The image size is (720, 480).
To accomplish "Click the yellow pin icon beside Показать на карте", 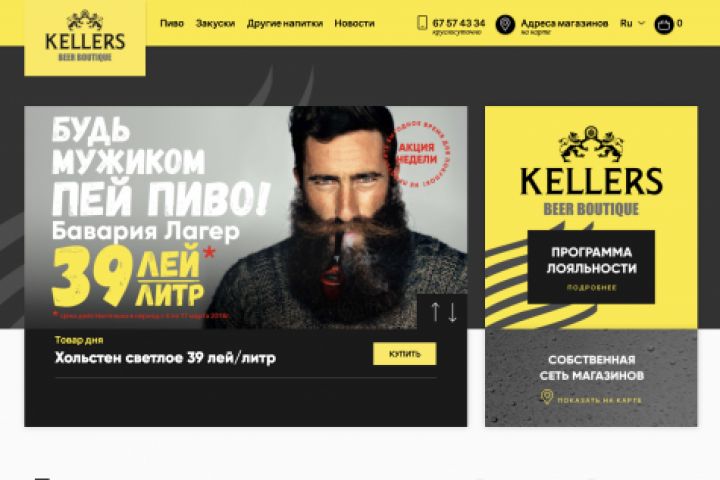I will [546, 397].
